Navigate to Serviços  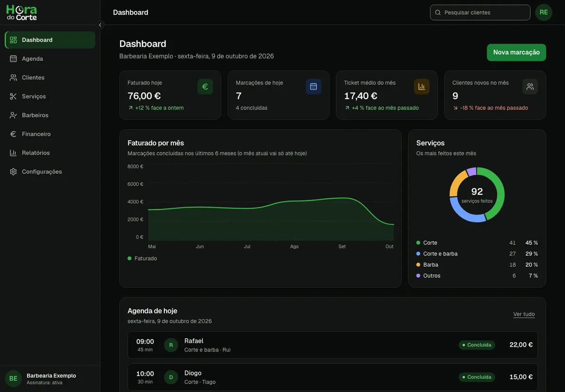(50, 96)
